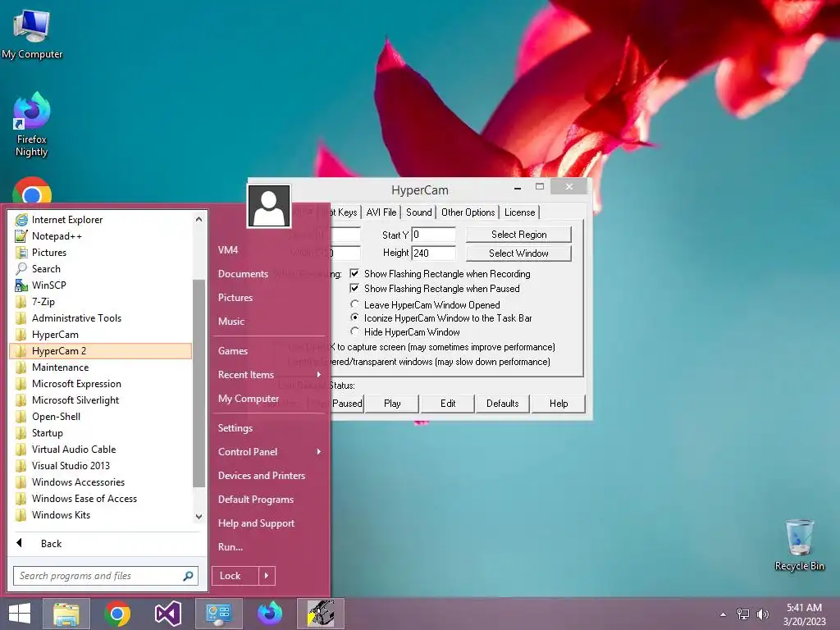Open shutdown options arrow beside Lock
Viewport: 840px width, 630px height.
pyautogui.click(x=267, y=576)
